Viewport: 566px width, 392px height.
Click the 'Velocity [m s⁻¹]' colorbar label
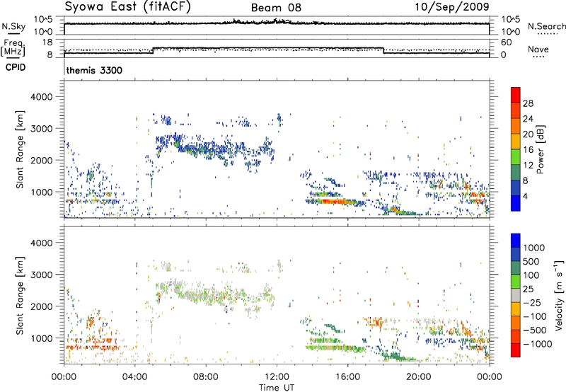click(x=559, y=295)
